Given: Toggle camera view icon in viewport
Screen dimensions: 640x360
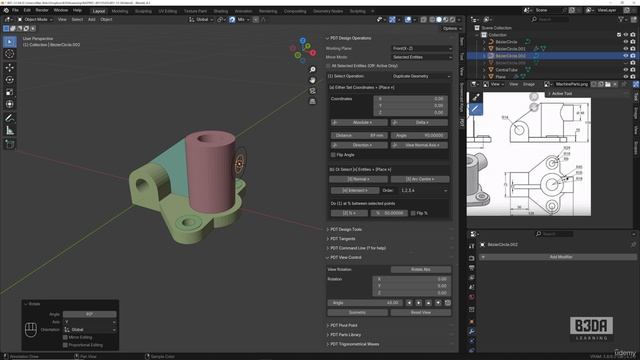Looking at the screenshot, I should point(313,91).
